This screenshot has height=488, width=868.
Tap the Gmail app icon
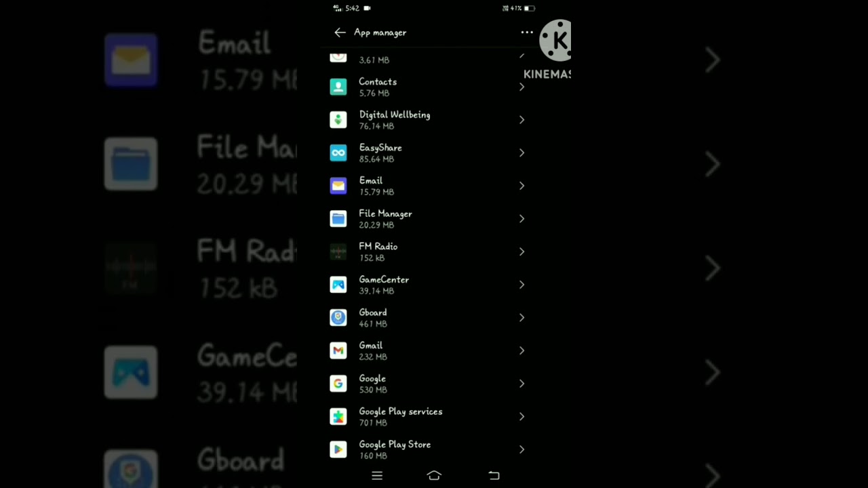pos(338,350)
